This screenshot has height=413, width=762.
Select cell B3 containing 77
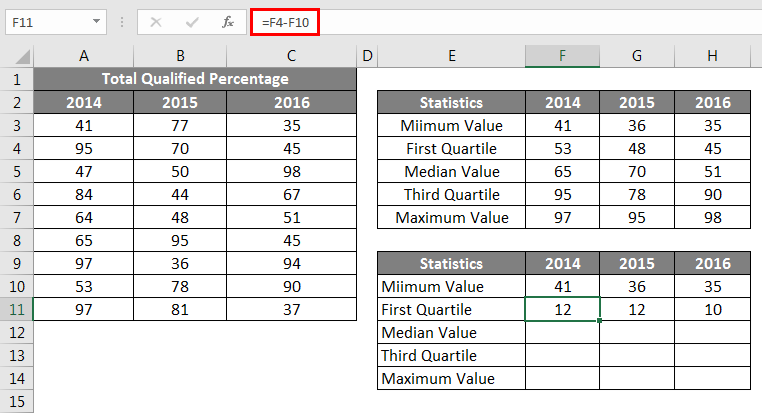[x=180, y=125]
